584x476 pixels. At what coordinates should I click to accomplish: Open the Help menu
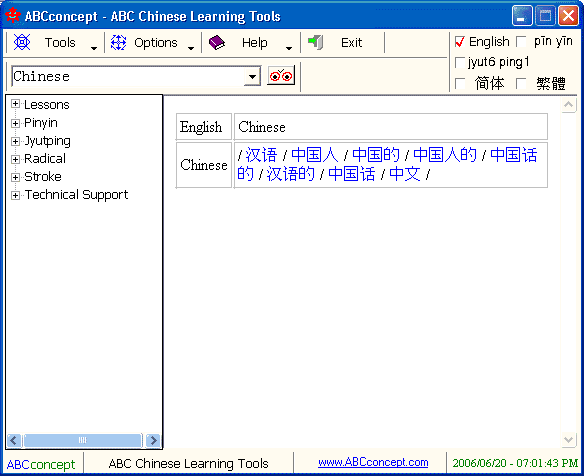pyautogui.click(x=255, y=42)
